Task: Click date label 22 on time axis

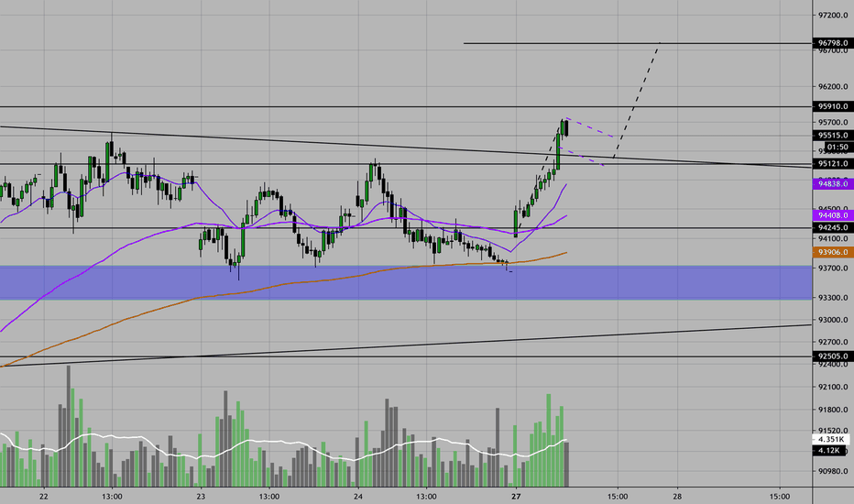Action: (x=44, y=497)
